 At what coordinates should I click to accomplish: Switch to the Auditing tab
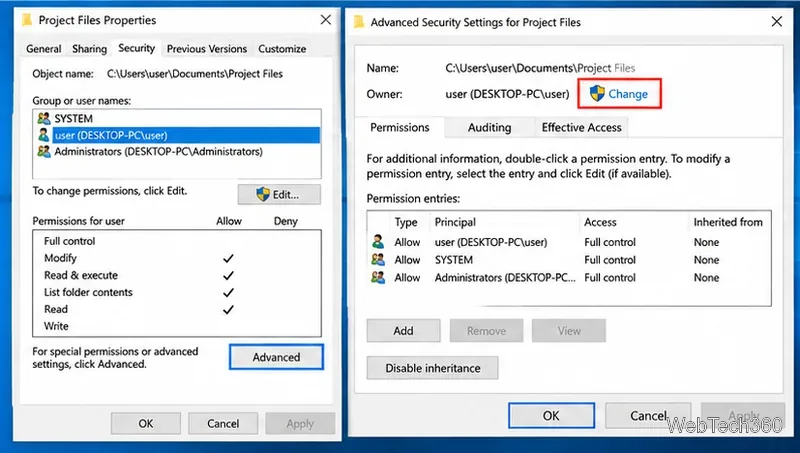489,128
